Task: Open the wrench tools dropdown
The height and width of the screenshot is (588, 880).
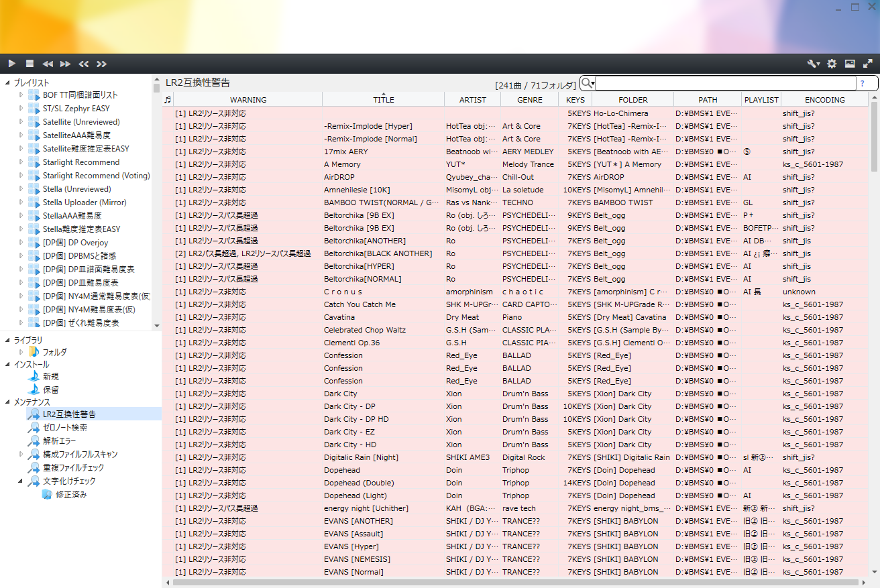Action: (x=814, y=64)
